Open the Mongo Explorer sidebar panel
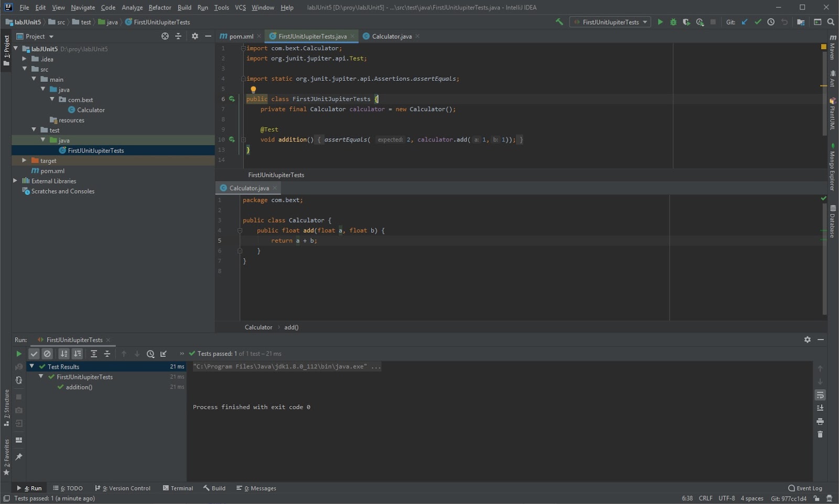Screen dimensions: 839x504 point(833,168)
